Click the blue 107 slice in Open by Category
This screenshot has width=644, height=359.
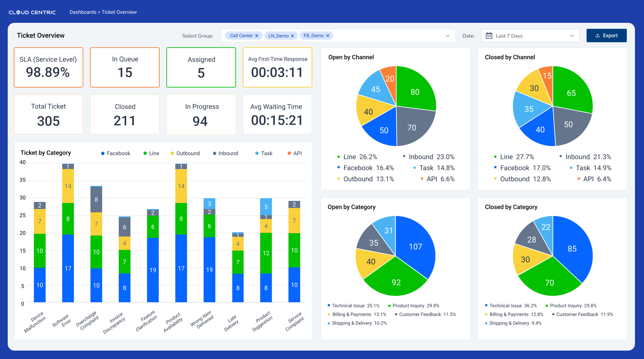[x=416, y=247]
